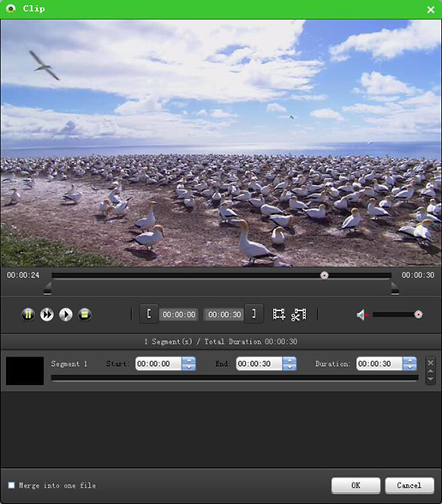This screenshot has width=442, height=504.
Task: Confirm clipping with OK button
Action: point(356,485)
